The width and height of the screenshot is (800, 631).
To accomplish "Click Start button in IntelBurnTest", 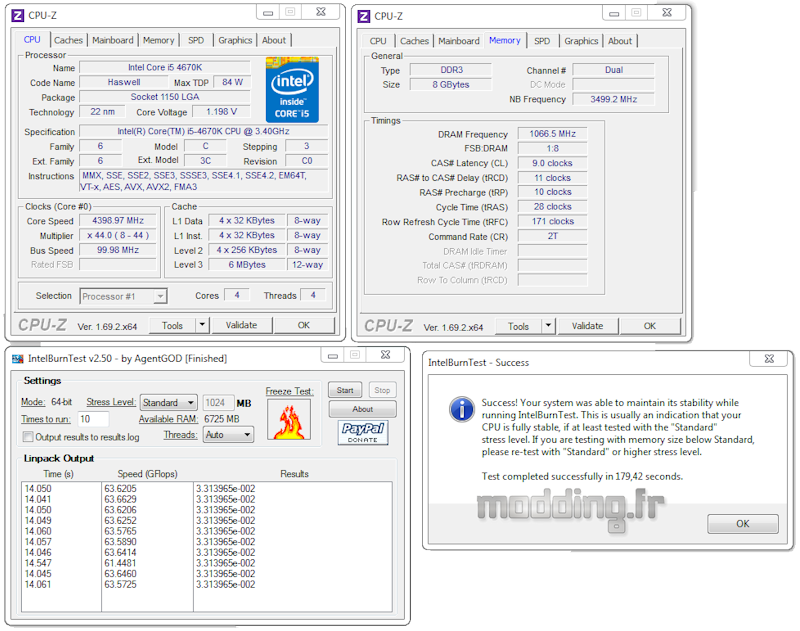I will pos(345,390).
